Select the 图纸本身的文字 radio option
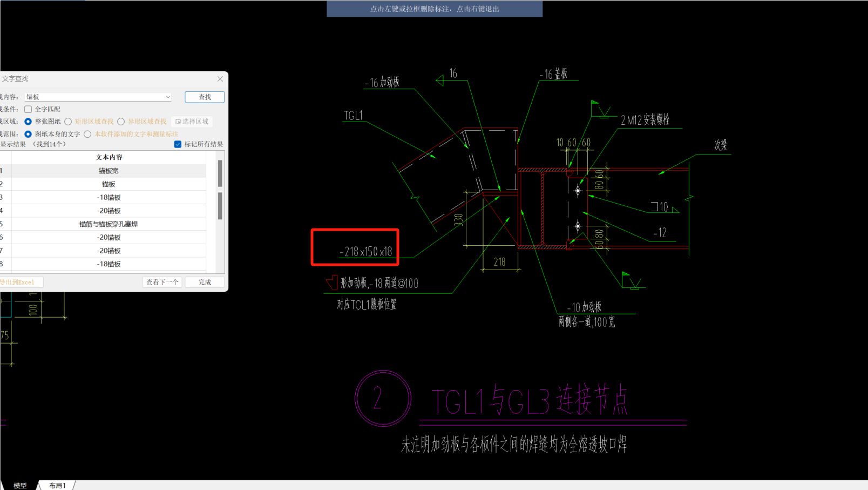Screen dimensions: 868x490 28,134
